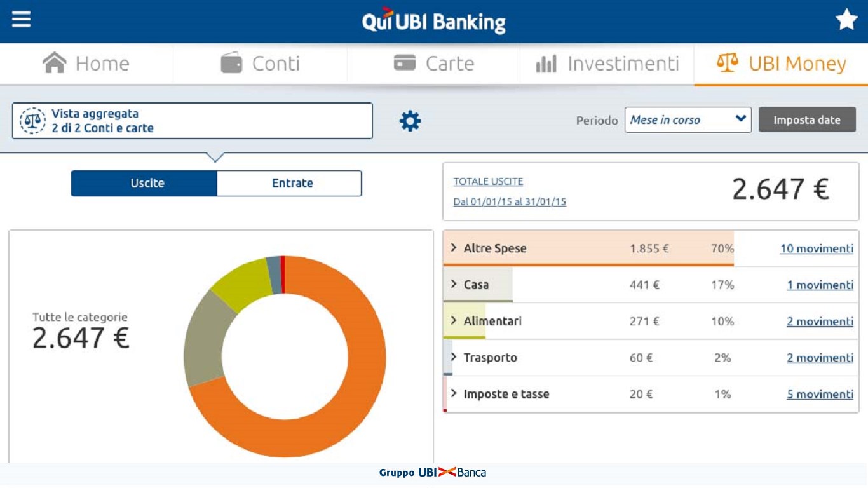Image resolution: width=868 pixels, height=488 pixels.
Task: Open the Periodo Mese in corso dropdown
Action: pos(688,120)
